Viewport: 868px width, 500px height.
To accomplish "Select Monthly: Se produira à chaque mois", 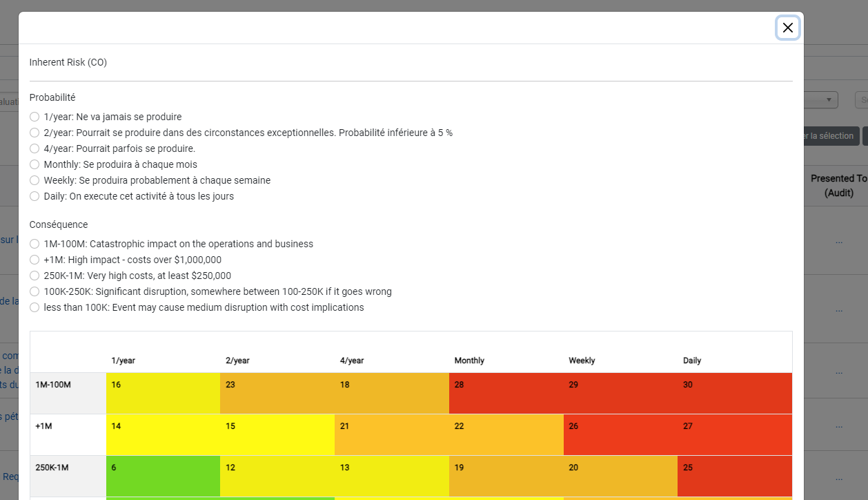I will (x=34, y=164).
